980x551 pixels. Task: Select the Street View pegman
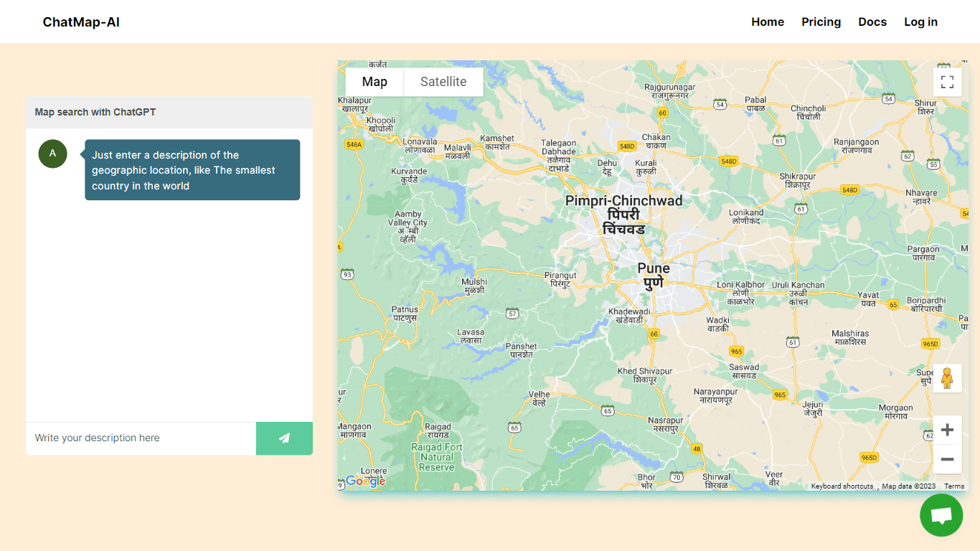pos(947,378)
